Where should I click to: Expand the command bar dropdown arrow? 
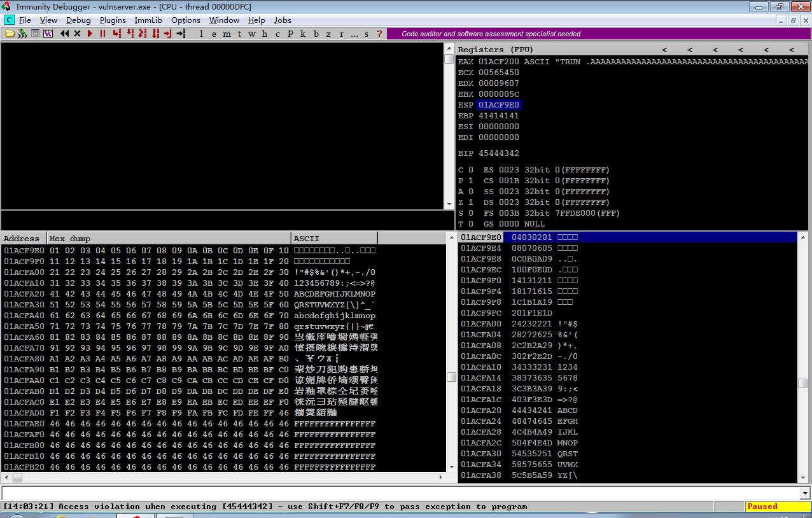coord(805,493)
